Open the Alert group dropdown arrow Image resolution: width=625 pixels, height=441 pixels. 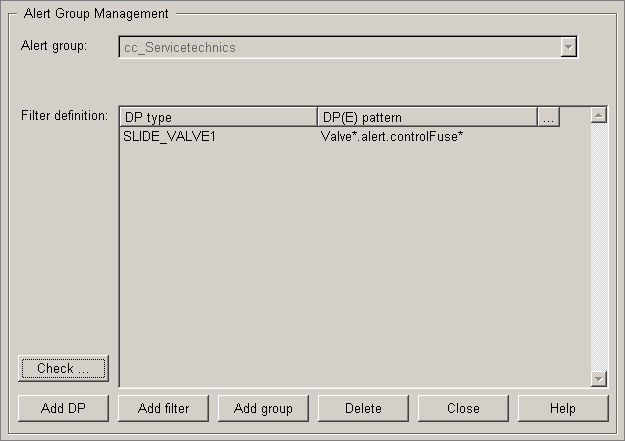[x=568, y=47]
